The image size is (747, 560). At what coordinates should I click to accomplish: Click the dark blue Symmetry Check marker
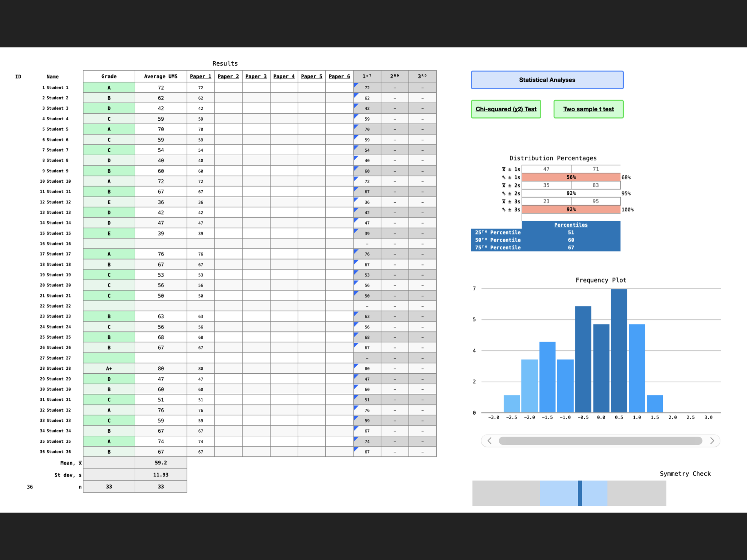[580, 493]
